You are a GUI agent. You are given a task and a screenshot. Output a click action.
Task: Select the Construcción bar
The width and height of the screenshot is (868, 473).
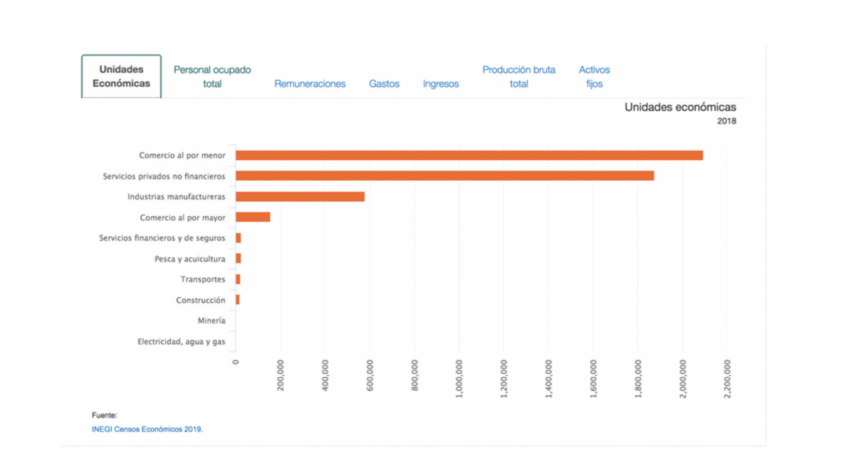coord(238,300)
